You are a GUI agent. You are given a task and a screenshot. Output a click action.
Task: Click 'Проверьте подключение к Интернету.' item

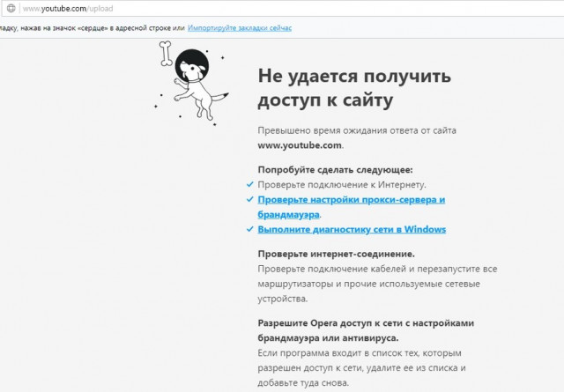point(342,185)
